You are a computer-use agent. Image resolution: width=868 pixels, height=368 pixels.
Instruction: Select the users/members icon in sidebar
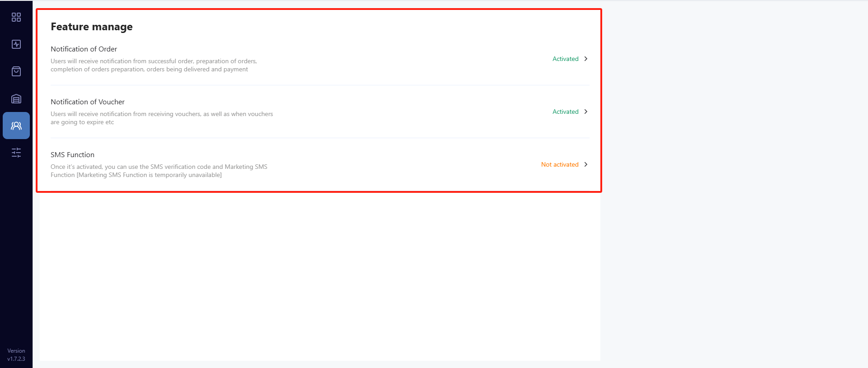pos(16,126)
